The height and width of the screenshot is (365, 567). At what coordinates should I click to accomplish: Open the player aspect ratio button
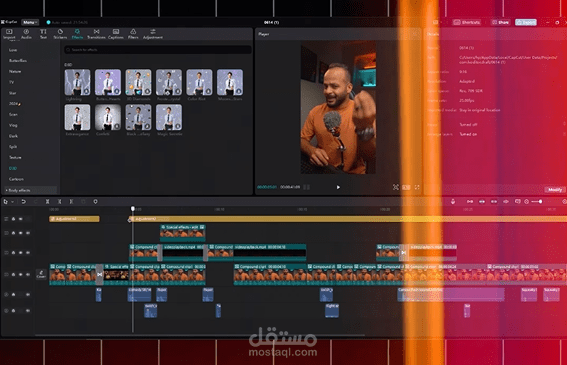coord(406,187)
